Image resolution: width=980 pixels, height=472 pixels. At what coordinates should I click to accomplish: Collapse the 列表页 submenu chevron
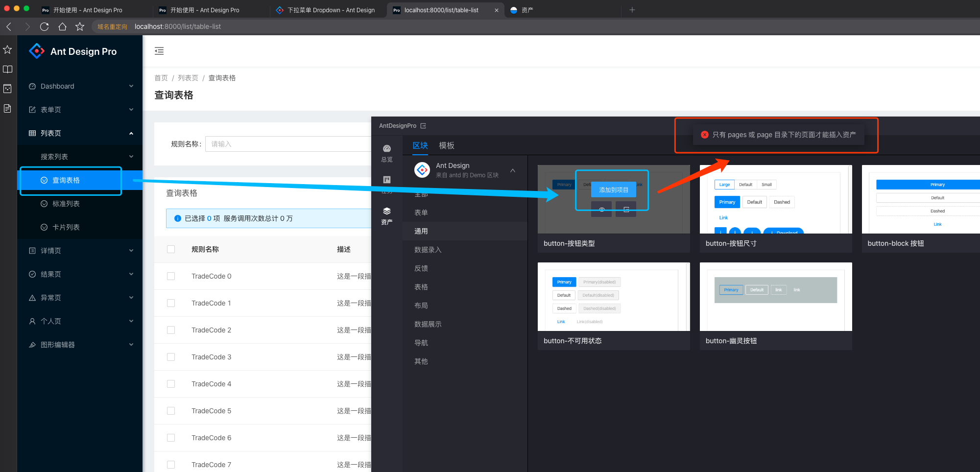coord(131,133)
